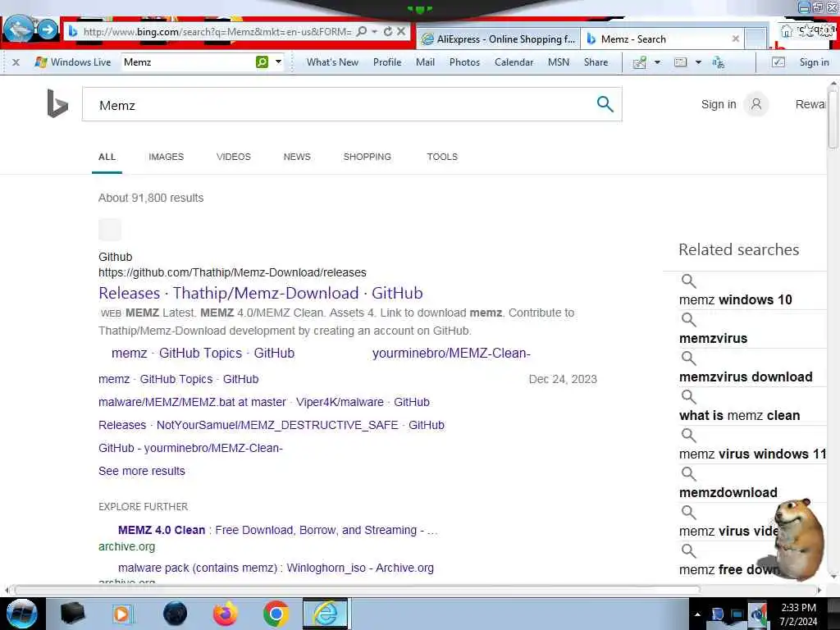
Task: Click Sign in on Windows Live toolbar
Action: pos(814,62)
